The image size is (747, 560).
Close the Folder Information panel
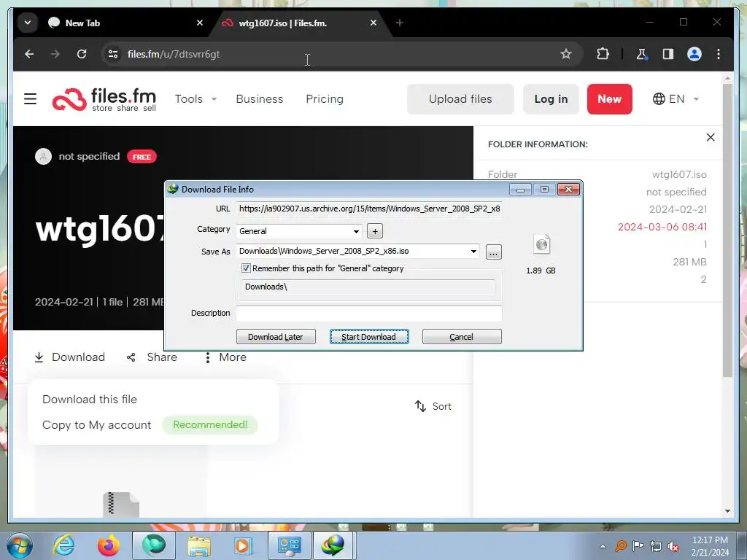[711, 137]
